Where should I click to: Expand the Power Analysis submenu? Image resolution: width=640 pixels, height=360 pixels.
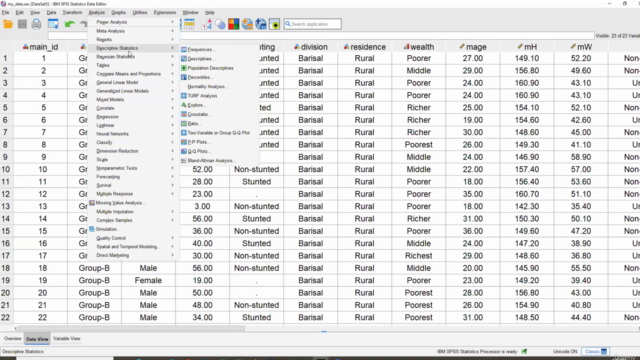133,22
